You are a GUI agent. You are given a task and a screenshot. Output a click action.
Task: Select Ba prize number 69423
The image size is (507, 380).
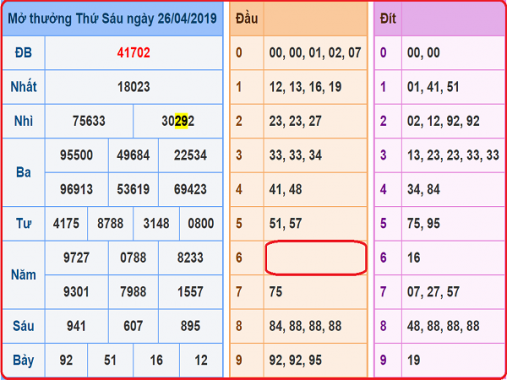190,189
